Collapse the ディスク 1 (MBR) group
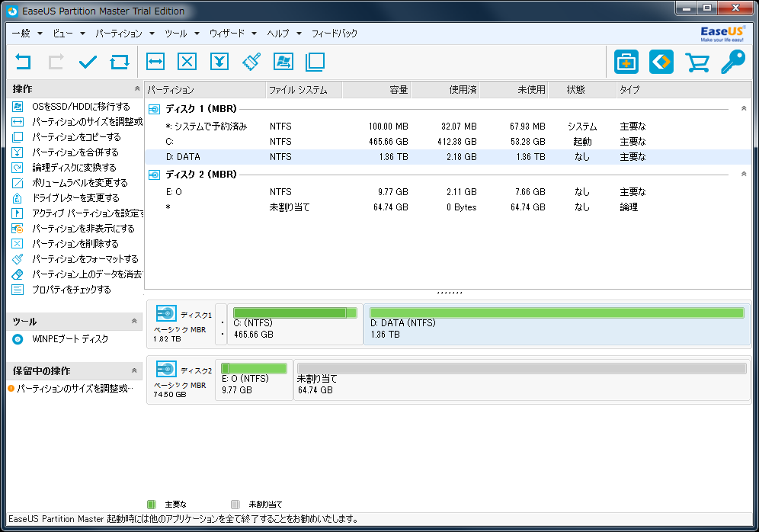This screenshot has width=759, height=532. 744,108
